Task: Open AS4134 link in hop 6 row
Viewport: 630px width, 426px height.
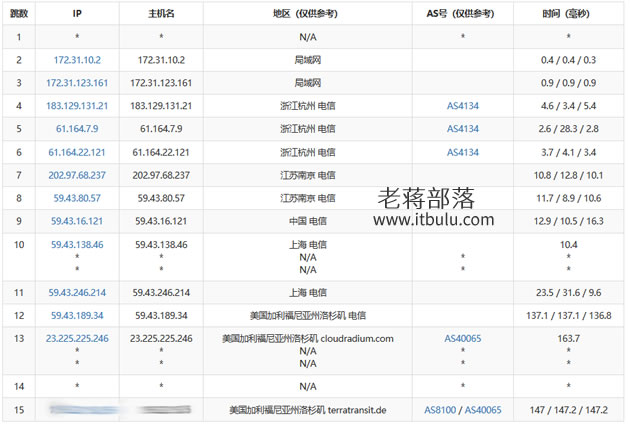Action: 463,152
